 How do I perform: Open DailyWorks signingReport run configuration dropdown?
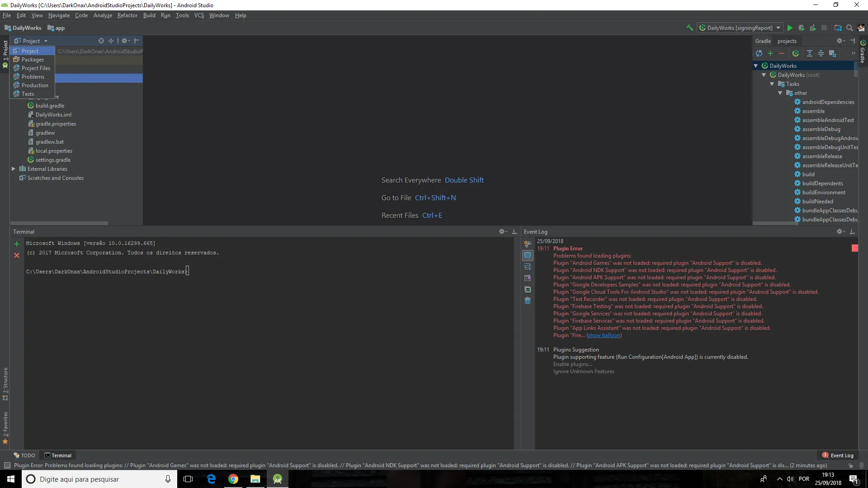tap(740, 28)
